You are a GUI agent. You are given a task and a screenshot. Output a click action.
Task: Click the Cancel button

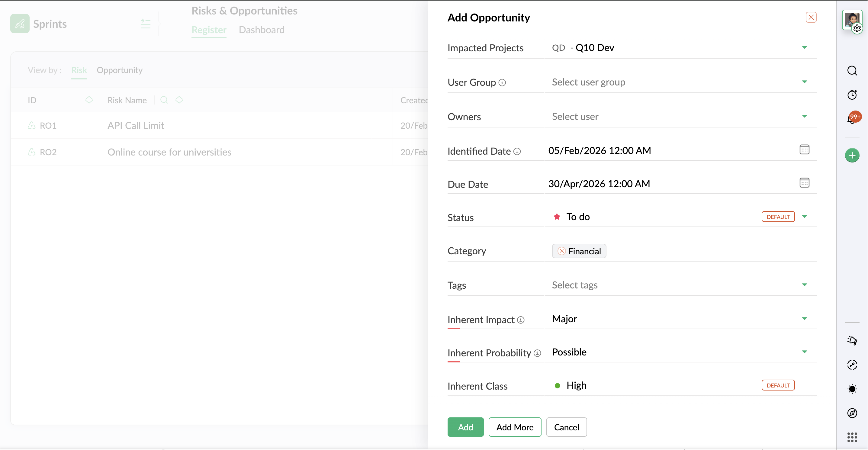(566, 427)
